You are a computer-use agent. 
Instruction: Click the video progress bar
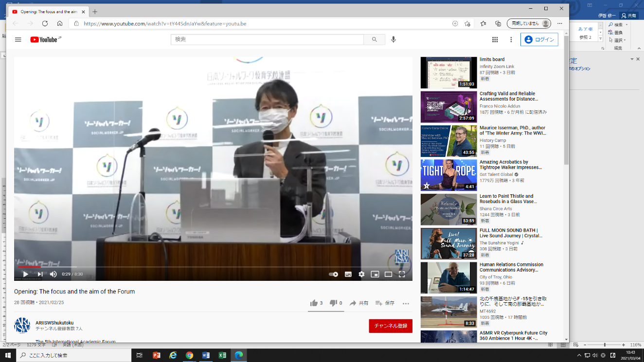(x=195, y=267)
